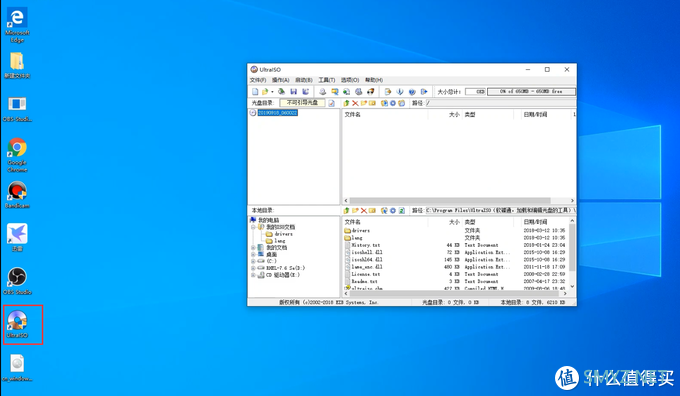Click the Compress ISO toolbar icon
The height and width of the screenshot is (396, 680).
(x=334, y=92)
